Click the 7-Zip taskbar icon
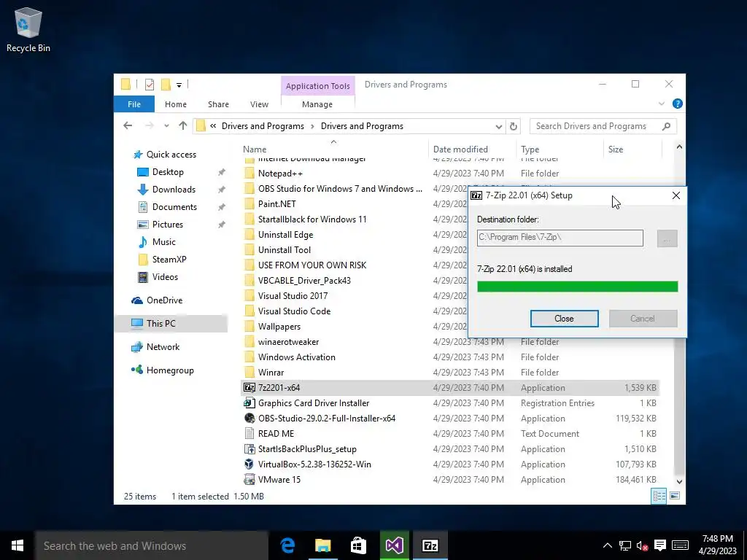Screen dimensions: 747x560 click(430, 545)
